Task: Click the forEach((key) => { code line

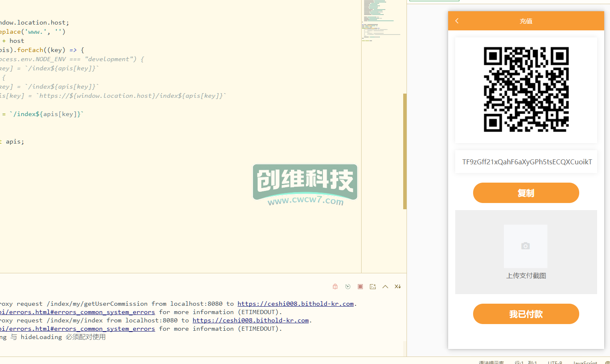Action: click(x=42, y=50)
